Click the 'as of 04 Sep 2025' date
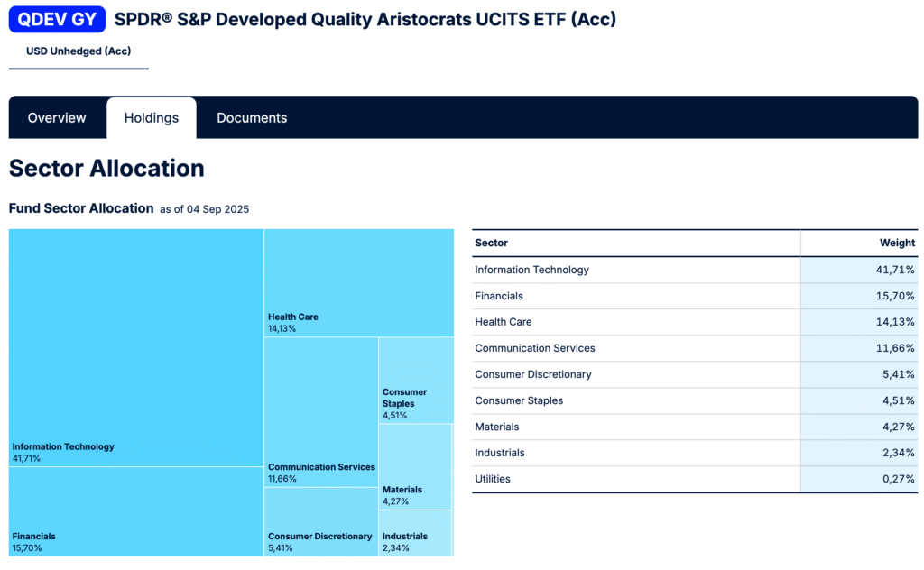Viewport: 924px width, 570px height. pyautogui.click(x=205, y=209)
